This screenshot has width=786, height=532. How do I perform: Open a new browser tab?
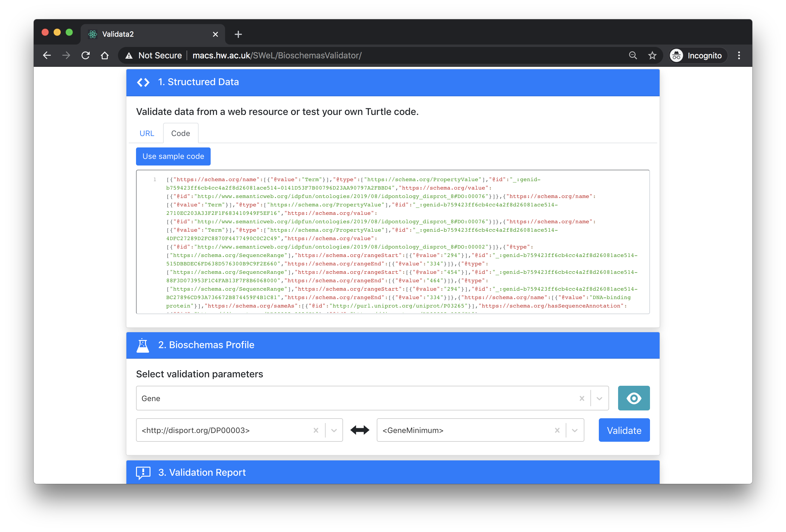238,34
